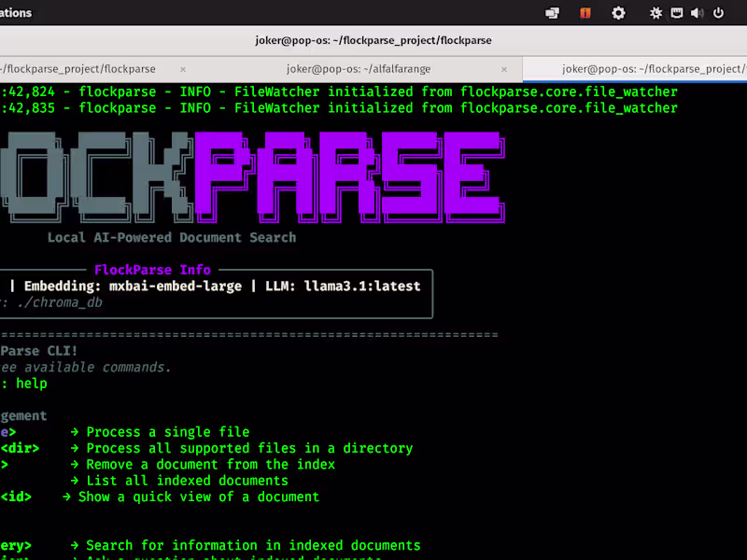Close the first flockparse terminal tab
747x560 pixels.
pyautogui.click(x=183, y=69)
